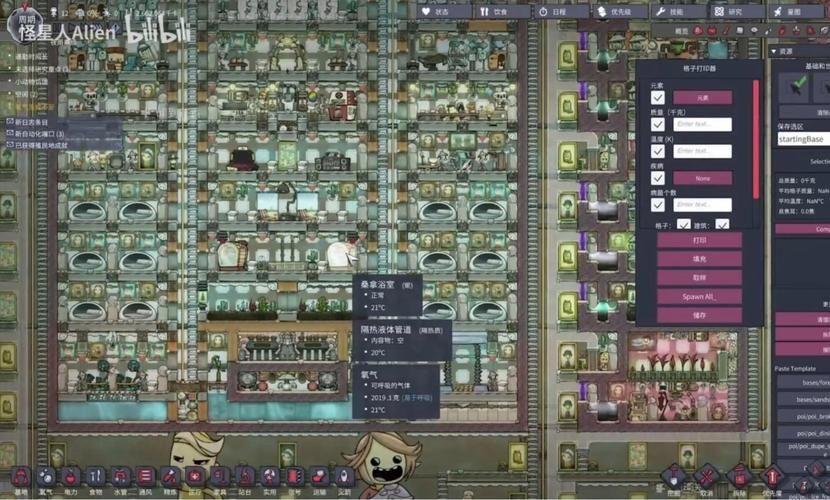Select the bases/sandst… paste template
This screenshot has width=830, height=500.
point(803,399)
